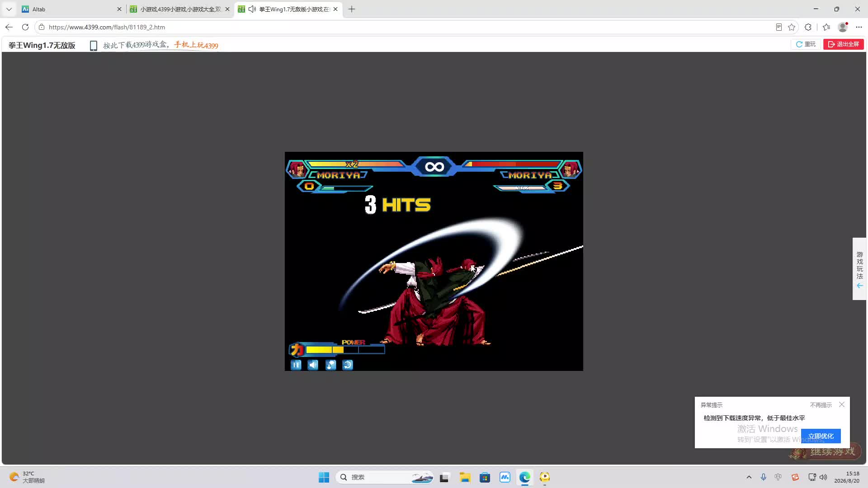This screenshot has height=488, width=868.
Task: Expand the 游戏玩法 side panel
Action: (859, 269)
